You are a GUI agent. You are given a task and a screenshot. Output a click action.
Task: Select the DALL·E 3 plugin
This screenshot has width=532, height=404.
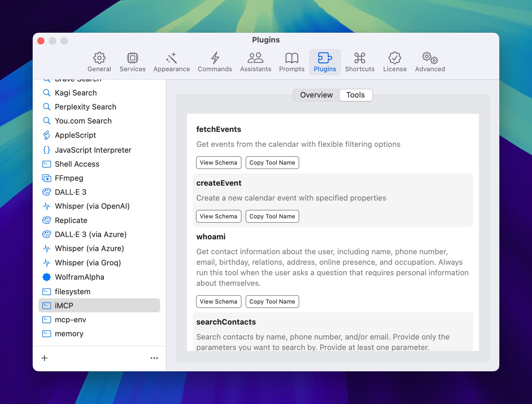point(99,192)
